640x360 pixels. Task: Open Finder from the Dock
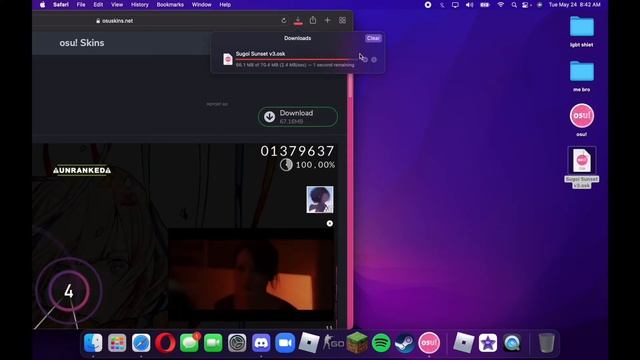click(93, 343)
